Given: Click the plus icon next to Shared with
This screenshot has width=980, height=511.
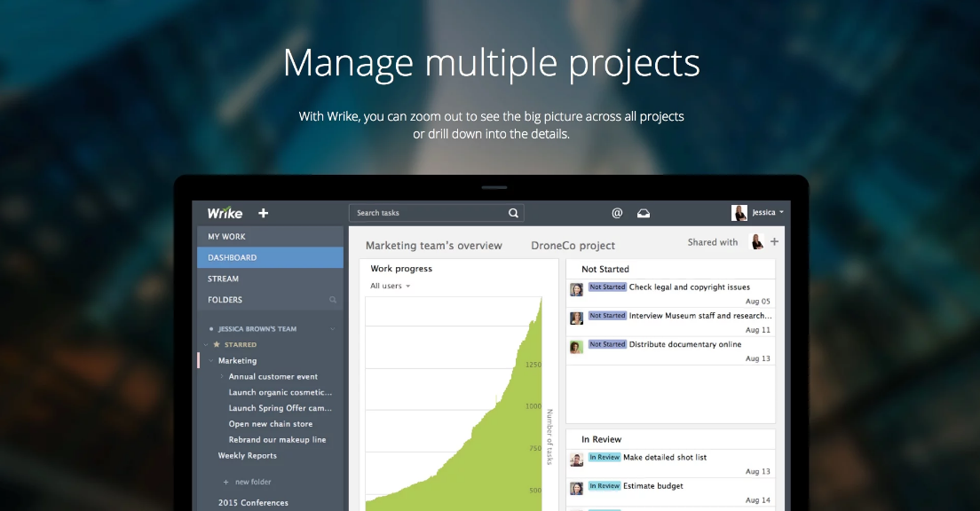Looking at the screenshot, I should click(774, 241).
